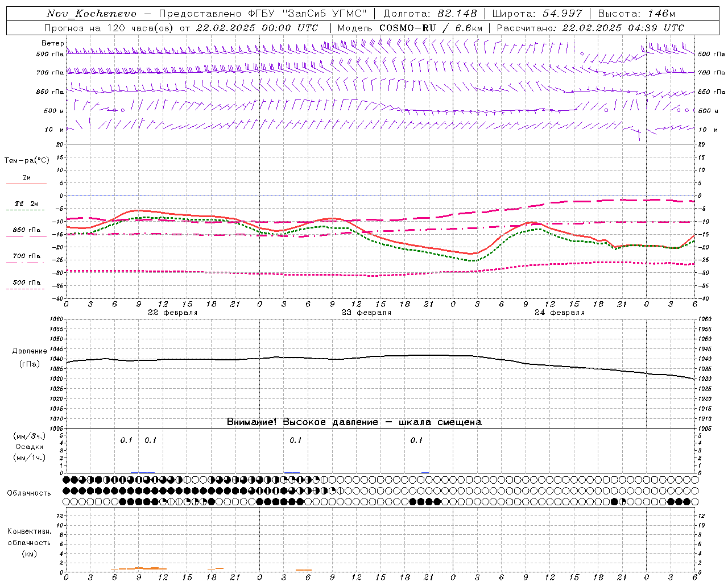
Task: Click the Ветер wind panel label
Action: pyautogui.click(x=52, y=43)
